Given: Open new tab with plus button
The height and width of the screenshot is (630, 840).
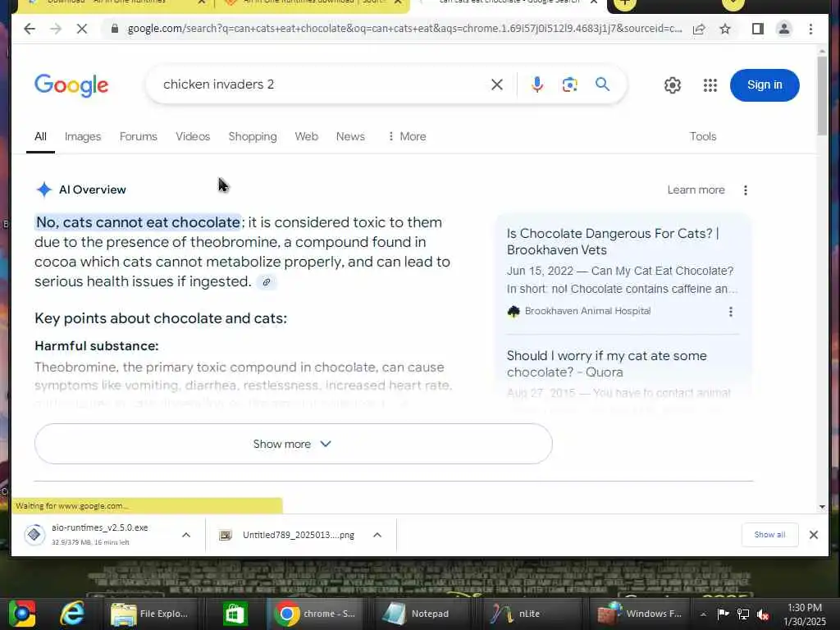Looking at the screenshot, I should click(624, 3).
